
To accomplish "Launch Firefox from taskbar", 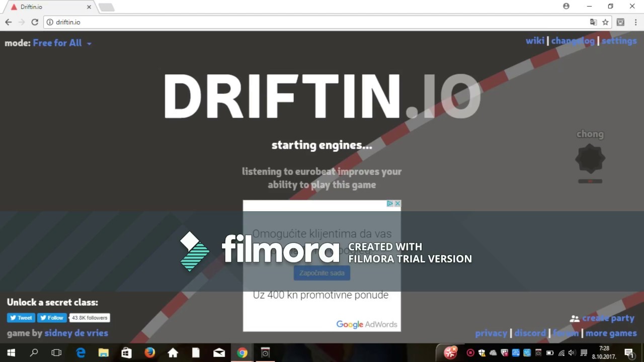I will click(x=149, y=353).
